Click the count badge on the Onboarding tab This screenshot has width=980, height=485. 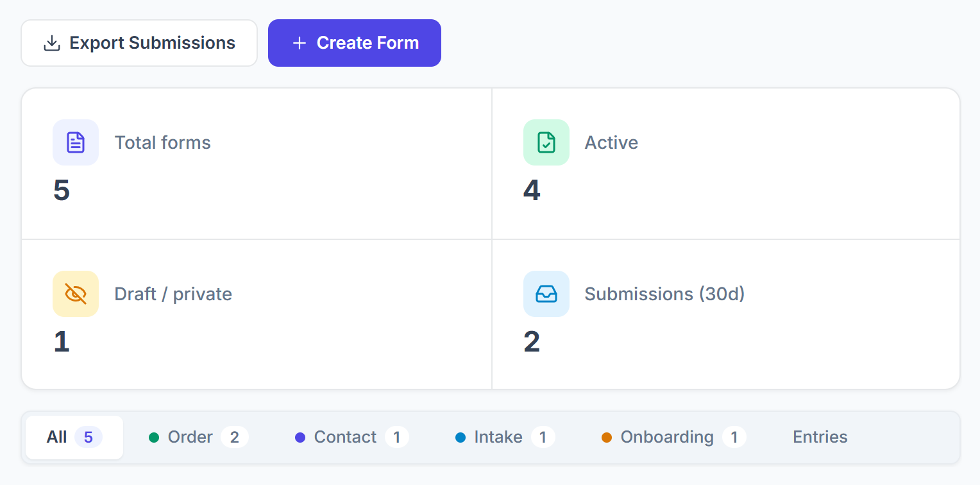(734, 438)
